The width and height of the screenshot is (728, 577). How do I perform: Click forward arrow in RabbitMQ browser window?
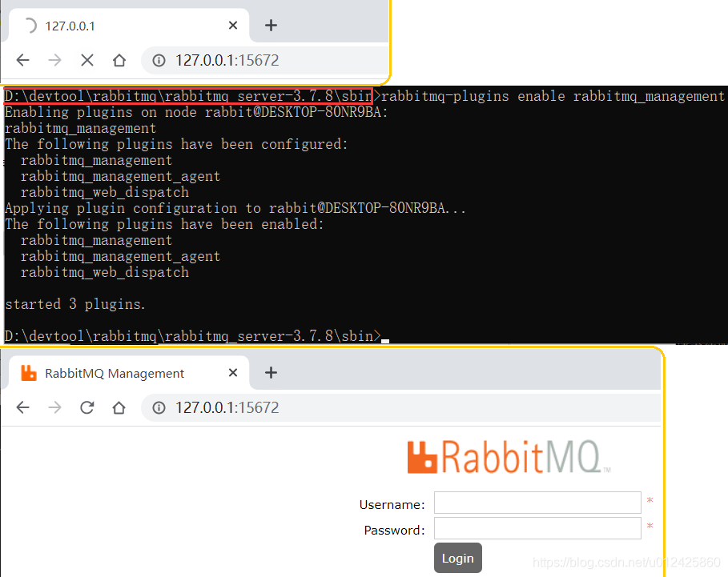pos(54,407)
